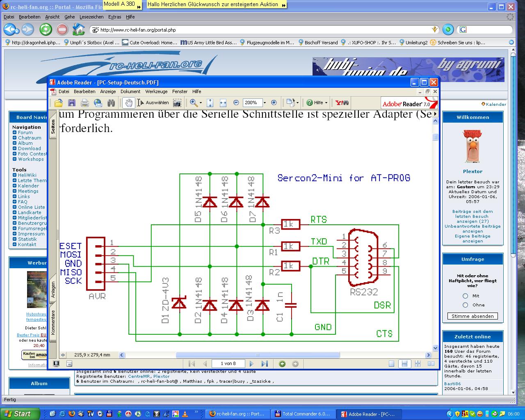Screen dimensions: 525x420
Task: Open the Search binoculars tool
Action: tap(111, 103)
